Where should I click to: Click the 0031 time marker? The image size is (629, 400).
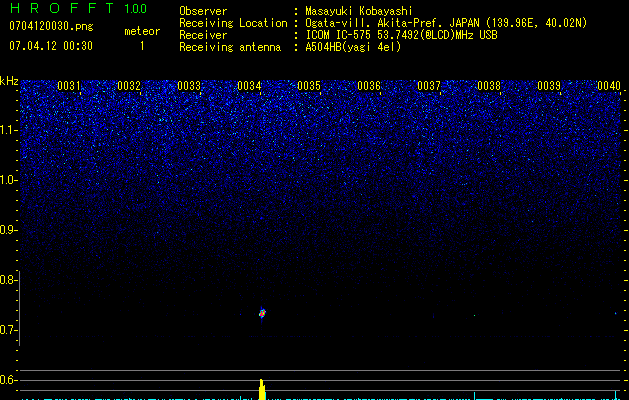[x=69, y=86]
